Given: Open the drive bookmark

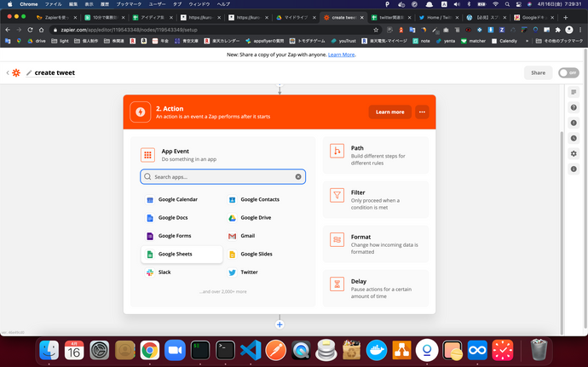Looking at the screenshot, I should pos(37,41).
